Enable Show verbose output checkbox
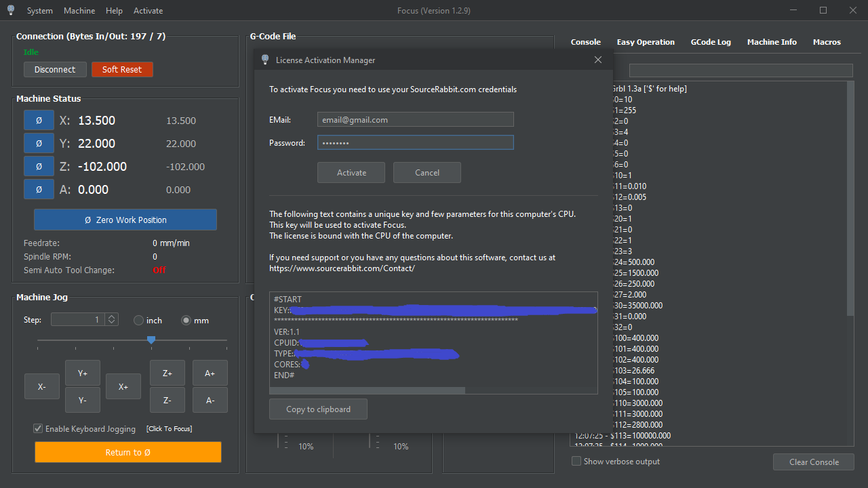The image size is (868, 488). [x=576, y=462]
